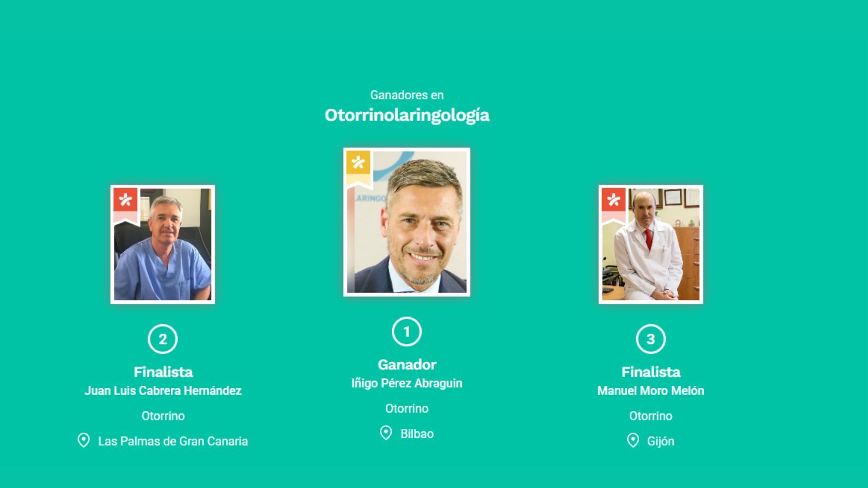Open Iñigo Pérez Abraguin's profile photo
This screenshot has height=488, width=868.
407,222
